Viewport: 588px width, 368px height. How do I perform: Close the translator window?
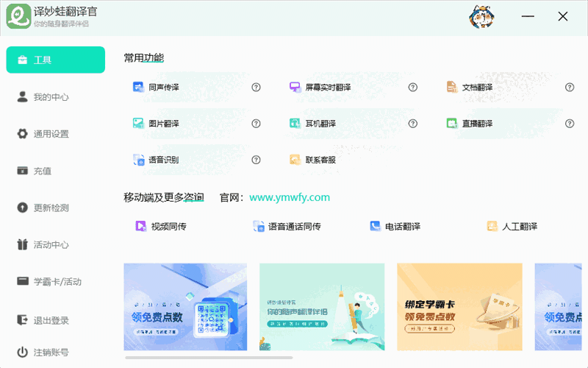click(x=562, y=16)
